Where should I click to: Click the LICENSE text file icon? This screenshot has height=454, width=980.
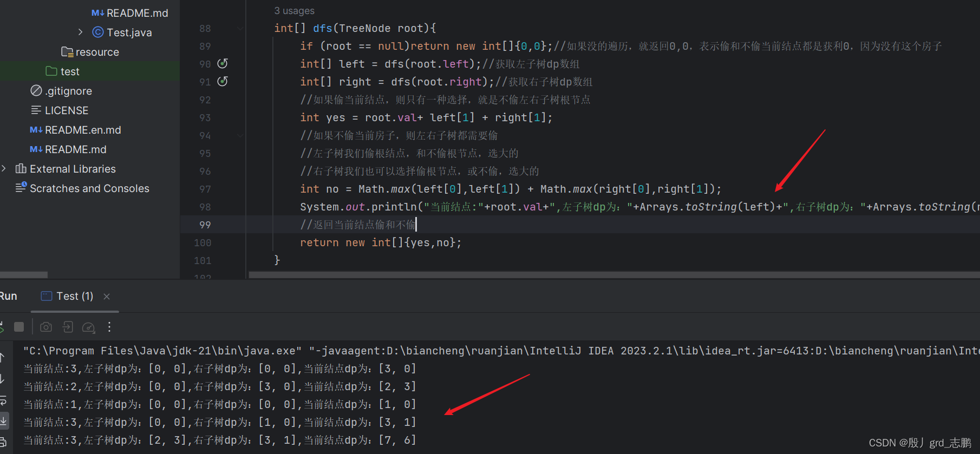36,110
